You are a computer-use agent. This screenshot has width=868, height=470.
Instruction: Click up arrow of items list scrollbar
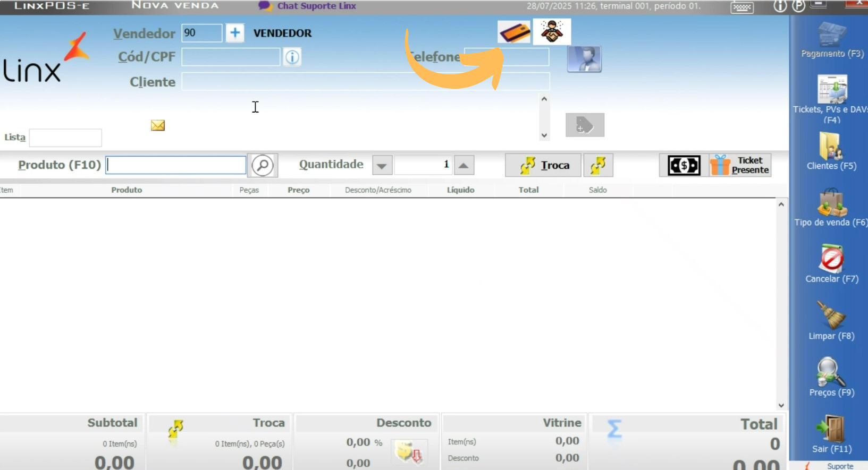[x=781, y=204]
